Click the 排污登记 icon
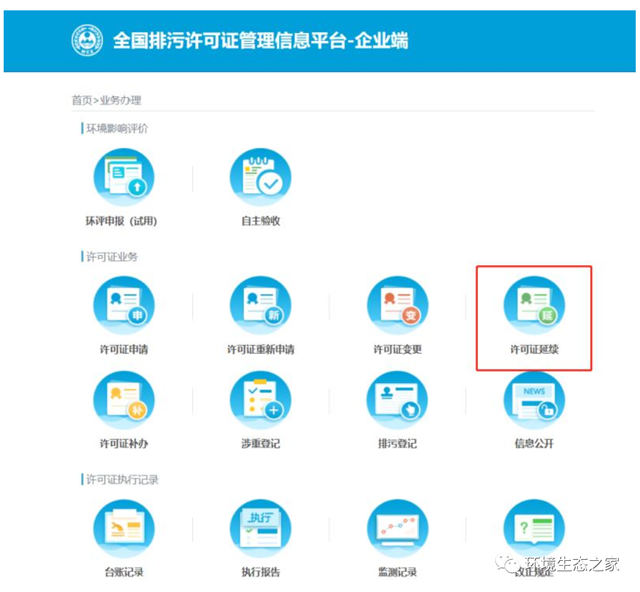This screenshot has width=640, height=592. pos(398,401)
